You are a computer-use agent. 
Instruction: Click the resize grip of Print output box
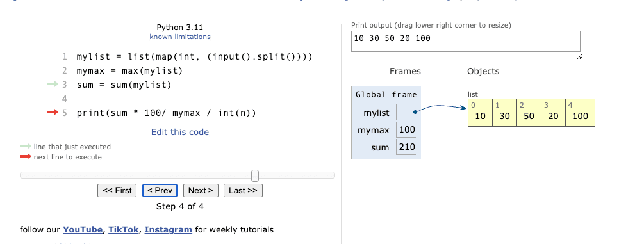click(x=579, y=57)
